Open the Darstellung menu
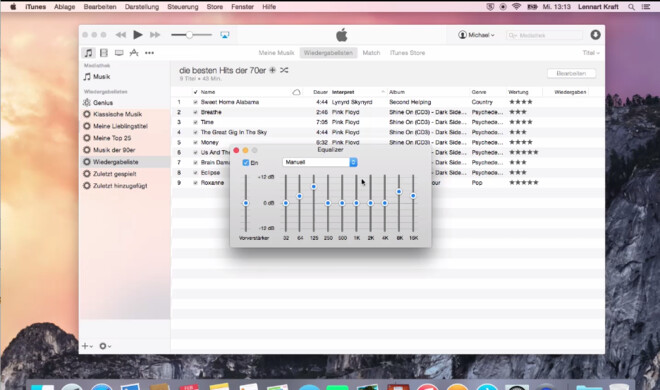The height and width of the screenshot is (390, 660). click(x=142, y=7)
